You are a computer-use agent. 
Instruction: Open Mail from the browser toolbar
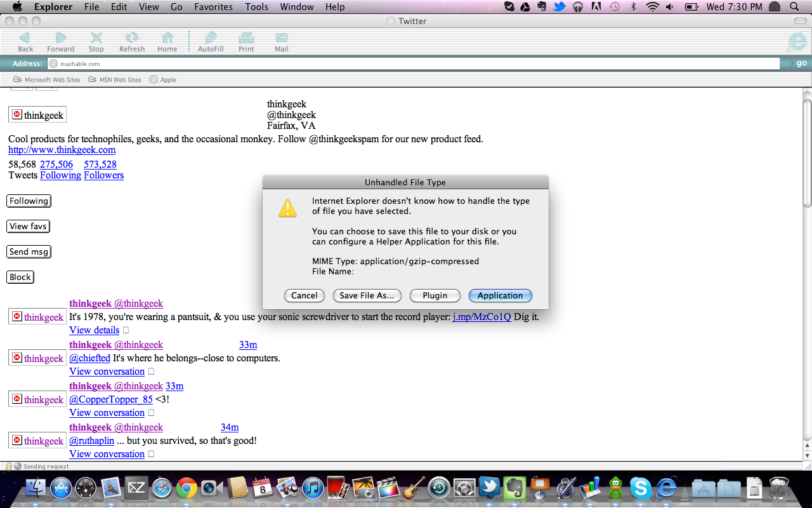tap(282, 38)
